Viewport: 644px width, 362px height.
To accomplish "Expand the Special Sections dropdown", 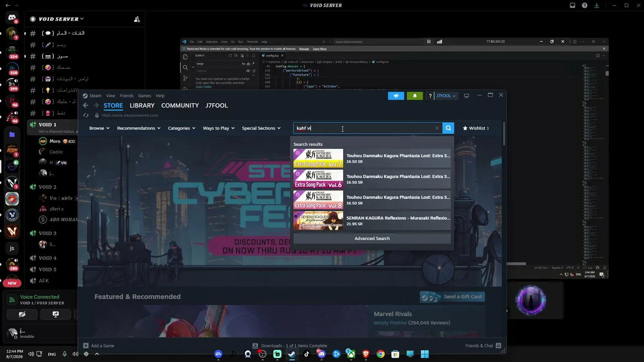I will tap(261, 128).
